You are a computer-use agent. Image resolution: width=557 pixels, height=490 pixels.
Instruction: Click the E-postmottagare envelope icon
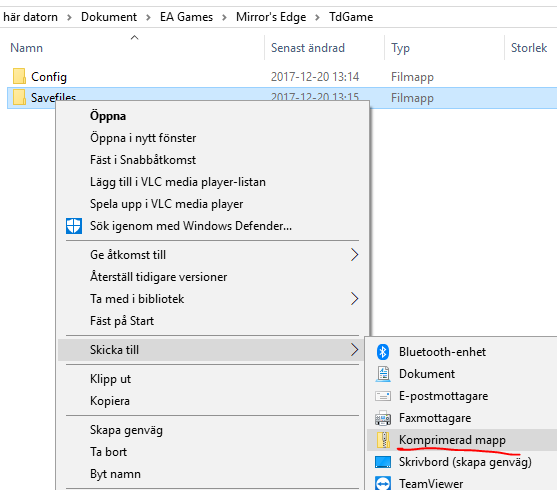coord(383,396)
